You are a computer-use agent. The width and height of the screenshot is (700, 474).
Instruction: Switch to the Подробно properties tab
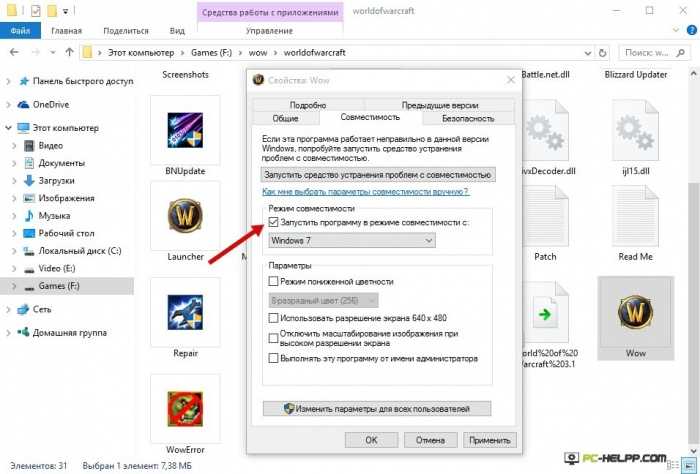(x=308, y=105)
